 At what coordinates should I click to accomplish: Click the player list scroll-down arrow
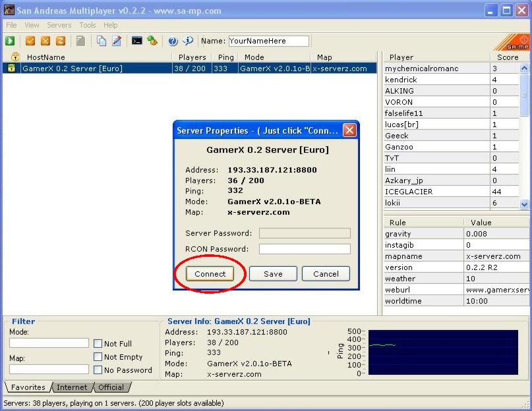click(x=524, y=204)
